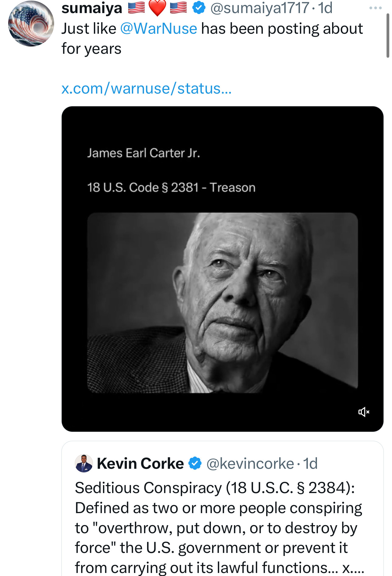Viewport: 392px width, 576px height.
Task: Open the @WarNuse mention link
Action: [x=159, y=29]
